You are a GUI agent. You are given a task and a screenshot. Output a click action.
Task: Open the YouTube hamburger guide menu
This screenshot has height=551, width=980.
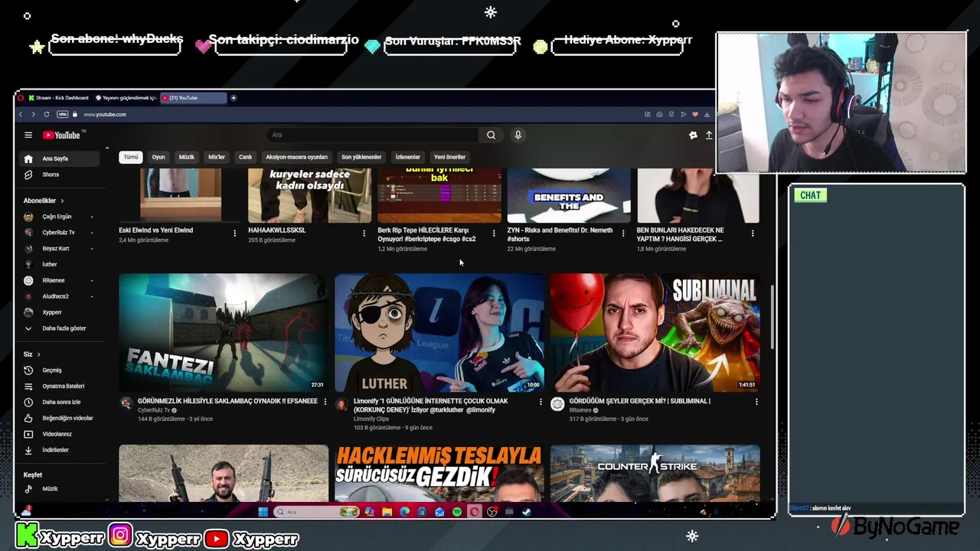point(28,135)
